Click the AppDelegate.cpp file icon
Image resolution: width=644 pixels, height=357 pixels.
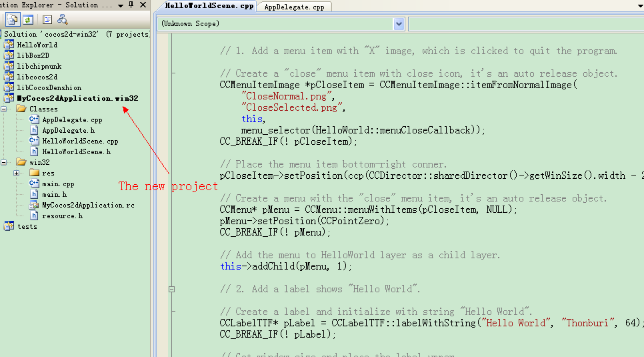pos(35,119)
